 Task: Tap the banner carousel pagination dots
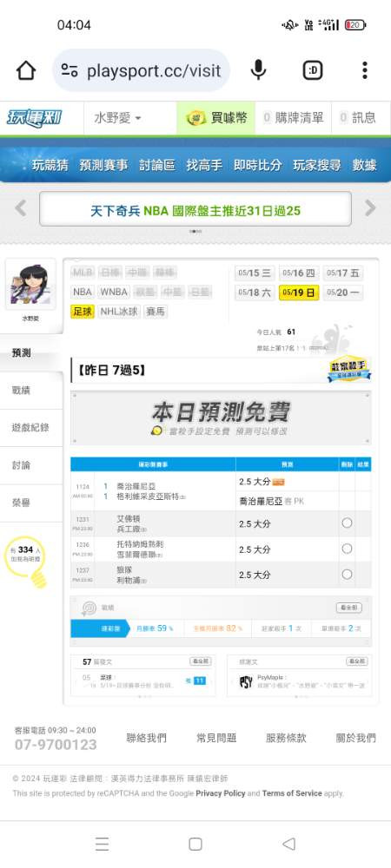(195, 232)
